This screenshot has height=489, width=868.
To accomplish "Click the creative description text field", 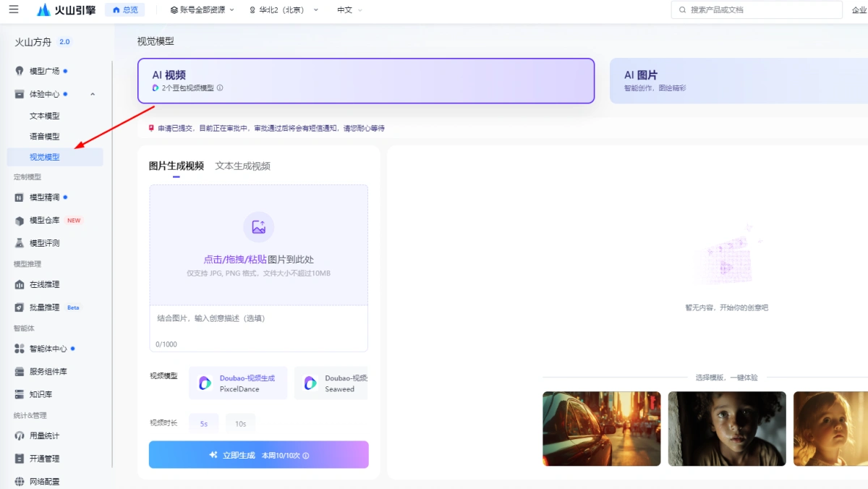I will [x=259, y=328].
